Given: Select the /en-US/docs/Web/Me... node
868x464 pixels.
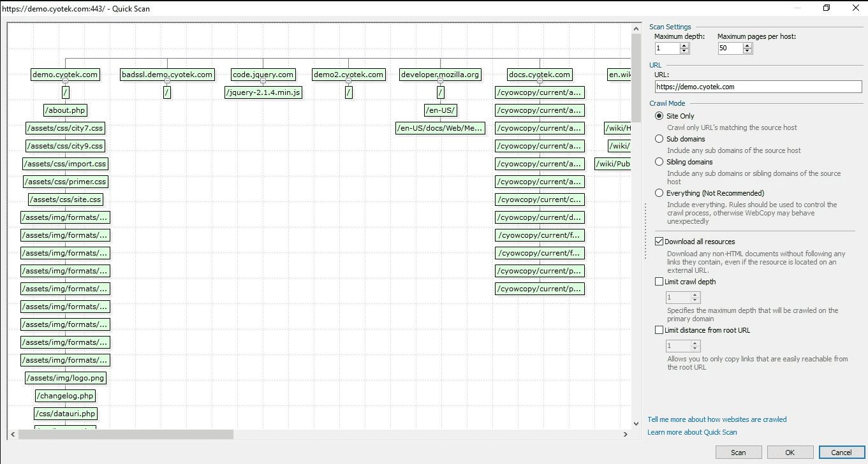Looking at the screenshot, I should 440,128.
